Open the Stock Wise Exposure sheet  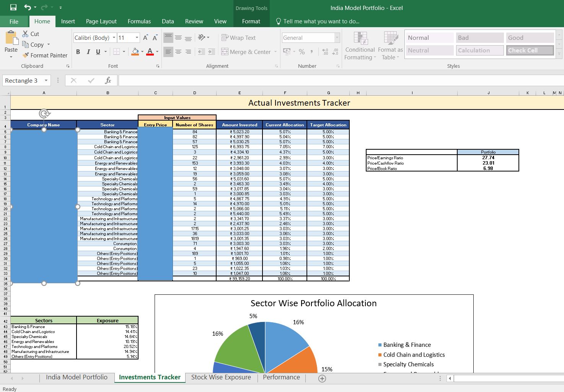click(221, 377)
